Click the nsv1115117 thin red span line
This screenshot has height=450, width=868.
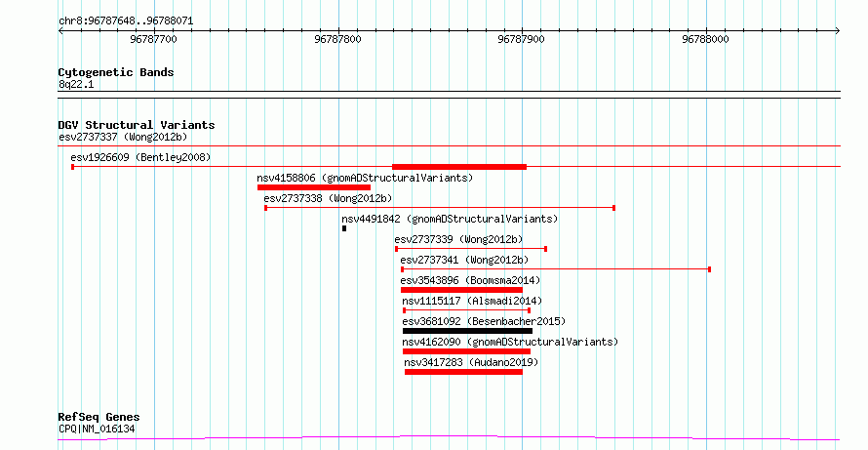pyautogui.click(x=466, y=310)
